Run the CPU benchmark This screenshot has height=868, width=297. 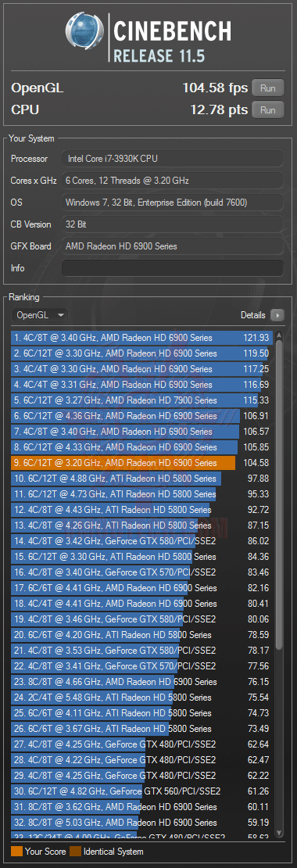(x=267, y=109)
